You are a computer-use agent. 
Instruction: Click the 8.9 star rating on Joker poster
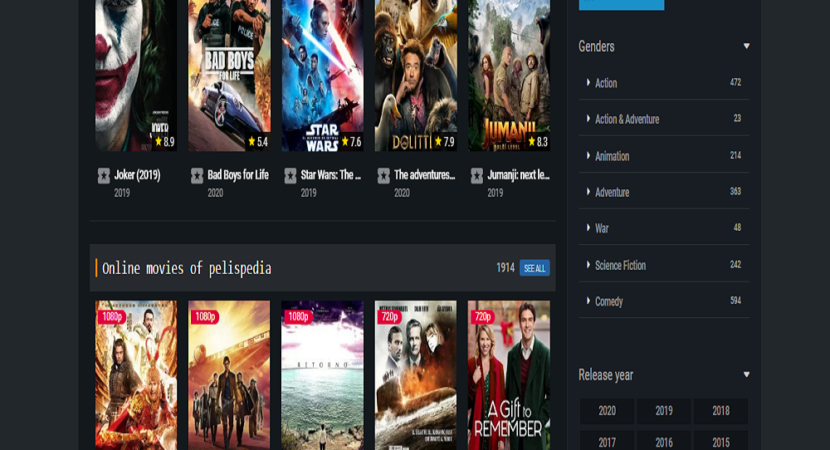(164, 141)
